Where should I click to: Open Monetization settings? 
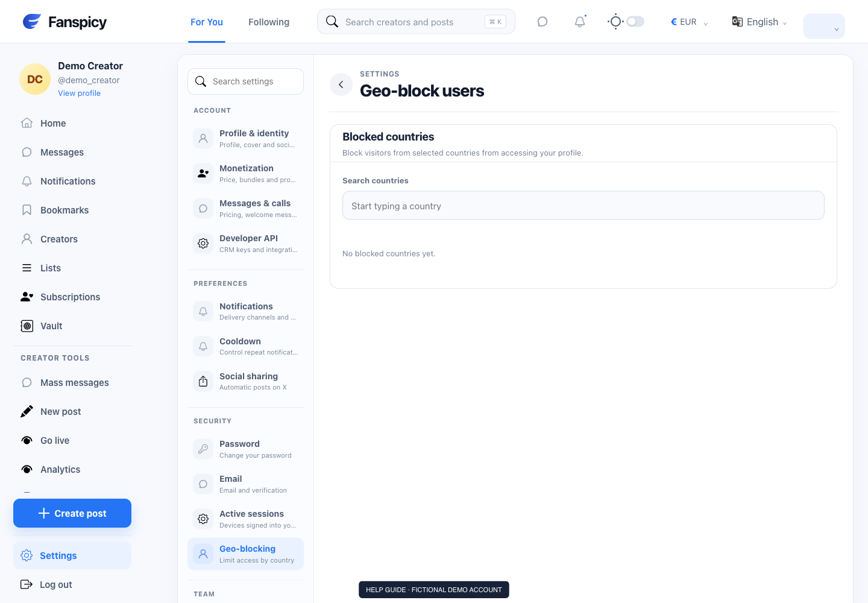[245, 173]
